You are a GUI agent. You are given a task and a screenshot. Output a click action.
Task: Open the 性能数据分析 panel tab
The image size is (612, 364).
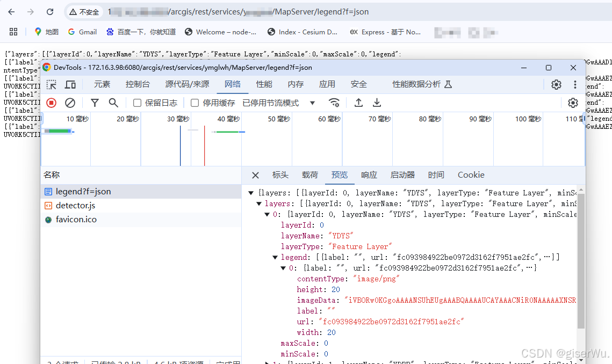[x=422, y=84]
